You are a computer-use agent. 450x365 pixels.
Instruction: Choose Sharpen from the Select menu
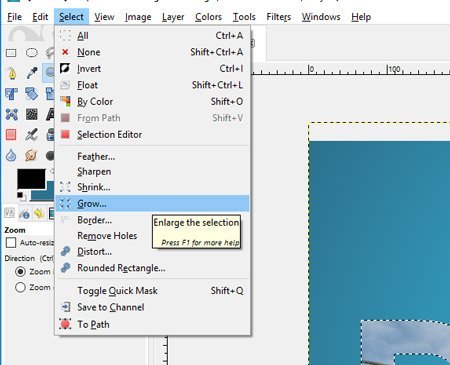pyautogui.click(x=152, y=171)
